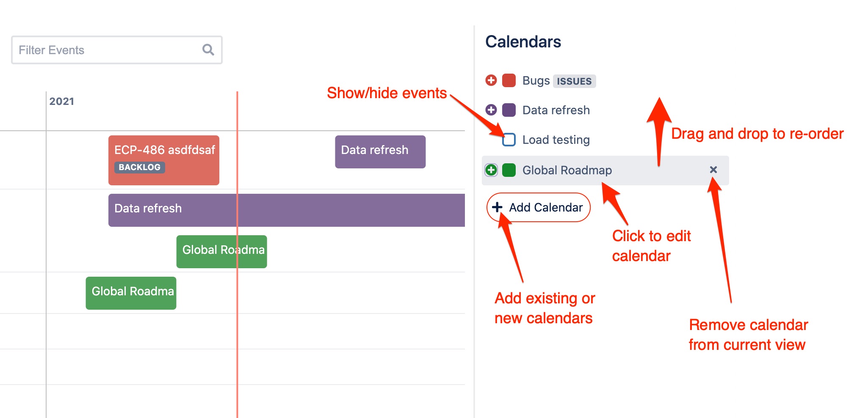Viewport: 868px width, 418px height.
Task: Select the Load testing calendar label
Action: pyautogui.click(x=556, y=140)
